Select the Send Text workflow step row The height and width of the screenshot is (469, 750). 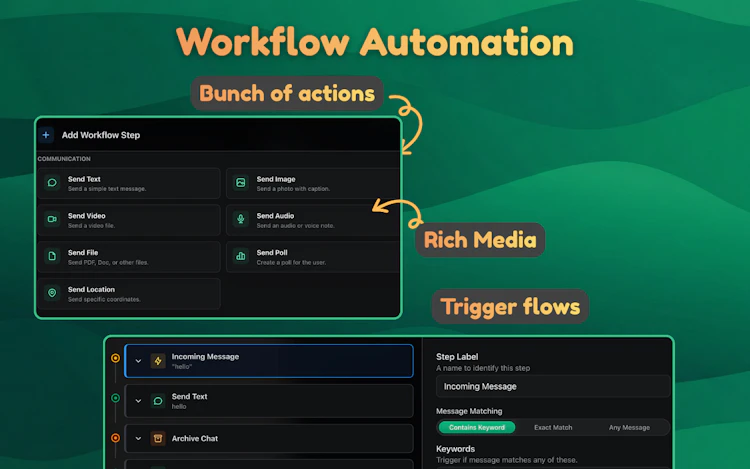[269, 401]
